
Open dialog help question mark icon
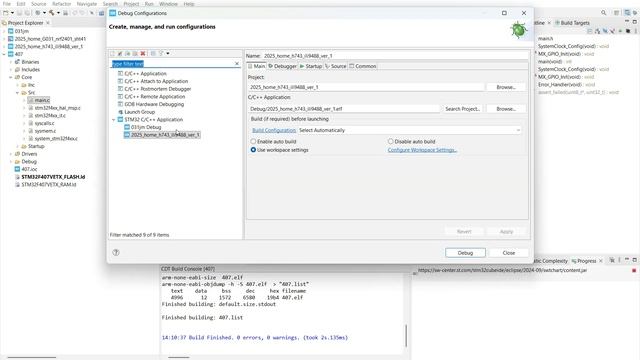coord(116,253)
